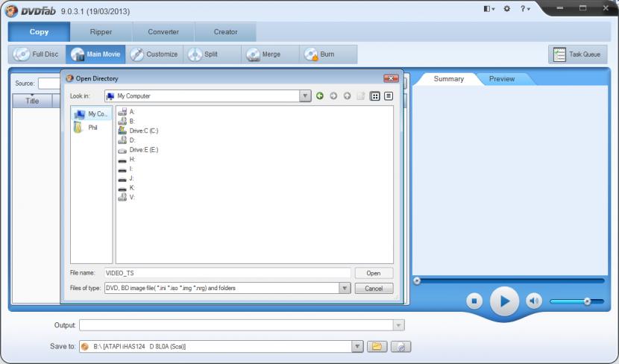Viewport: 619px width, 364px height.
Task: Select drive B: in list
Action: 126,121
